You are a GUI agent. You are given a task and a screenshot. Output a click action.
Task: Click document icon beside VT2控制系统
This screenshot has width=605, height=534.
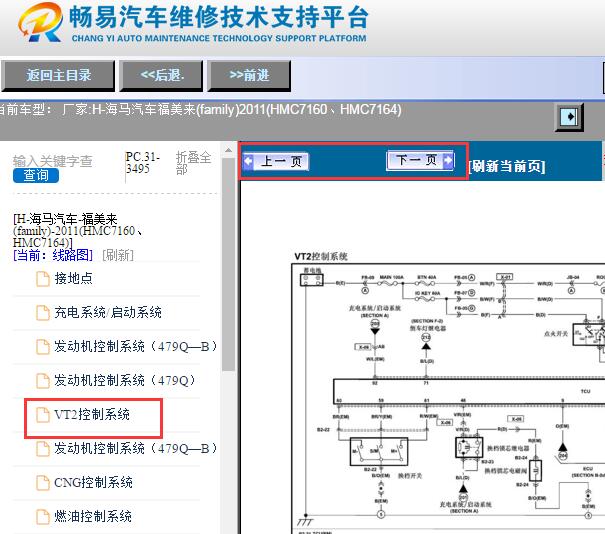point(43,415)
